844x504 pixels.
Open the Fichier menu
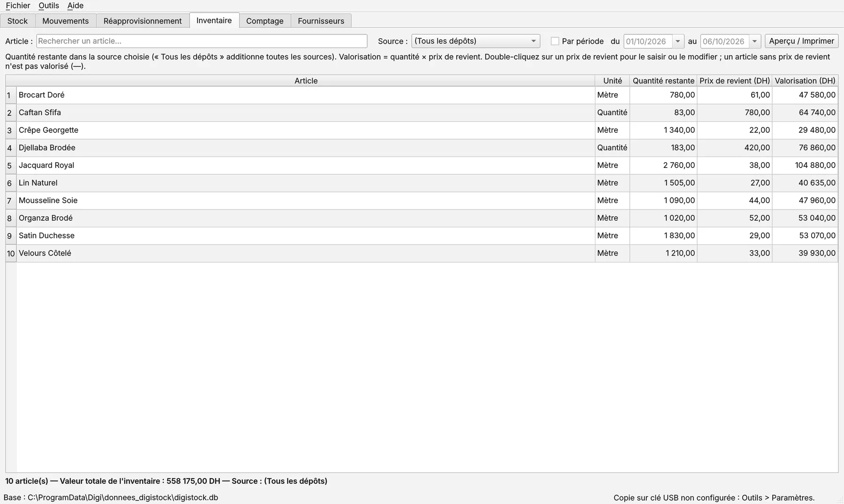point(18,6)
